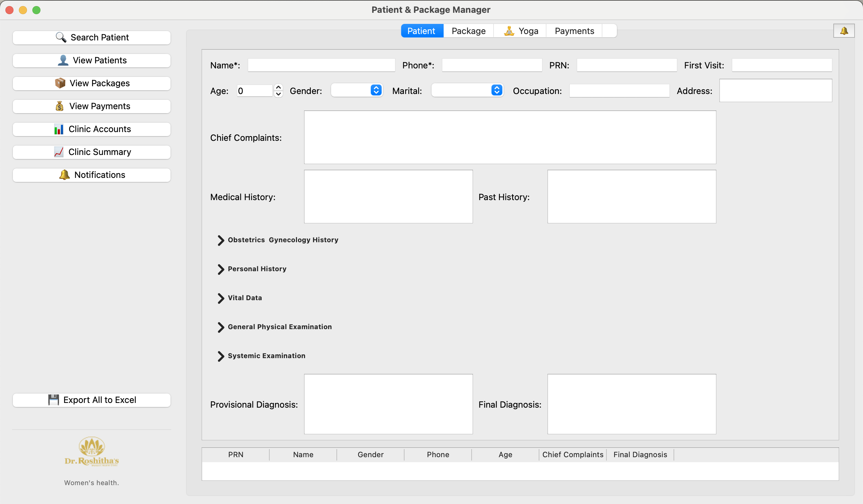Switch to the Package tab
Viewport: 863px width, 504px height.
[468, 31]
